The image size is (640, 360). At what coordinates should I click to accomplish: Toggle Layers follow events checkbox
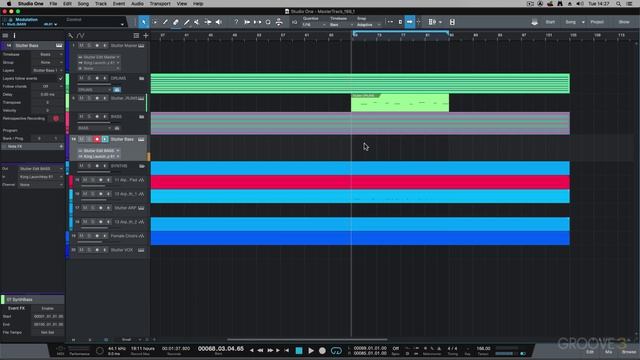pyautogui.click(x=61, y=78)
